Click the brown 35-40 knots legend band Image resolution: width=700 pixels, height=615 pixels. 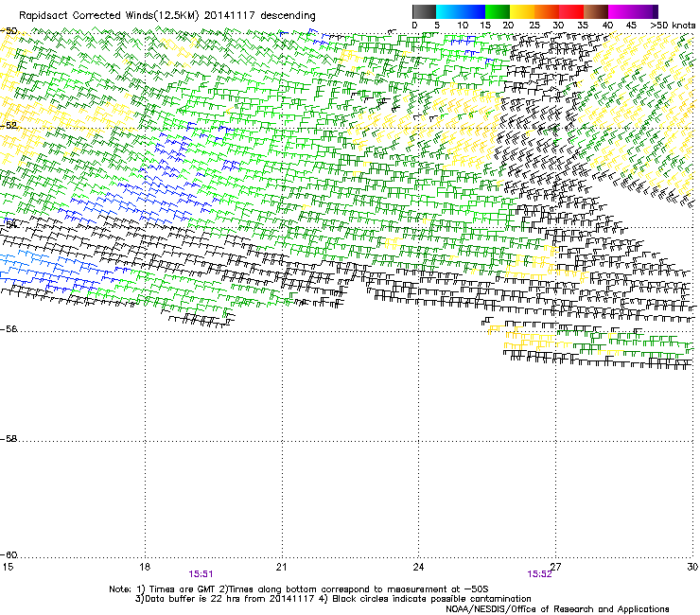point(596,11)
